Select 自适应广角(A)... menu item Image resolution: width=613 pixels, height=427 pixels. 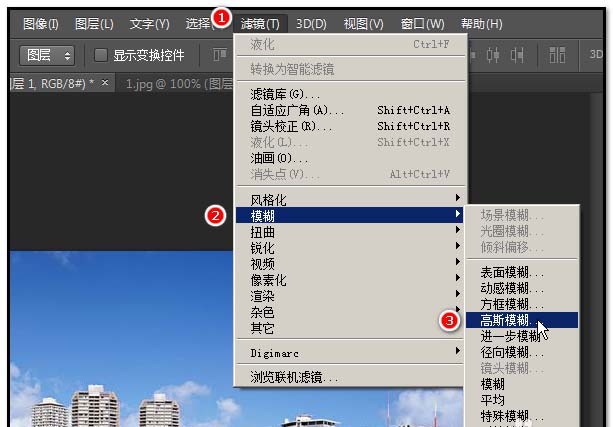(351, 110)
